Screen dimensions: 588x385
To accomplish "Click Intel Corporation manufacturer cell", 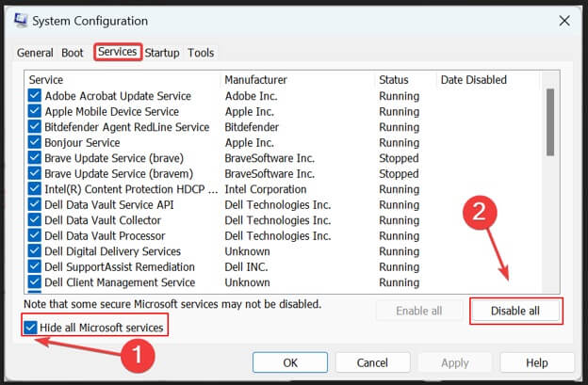I will click(266, 189).
